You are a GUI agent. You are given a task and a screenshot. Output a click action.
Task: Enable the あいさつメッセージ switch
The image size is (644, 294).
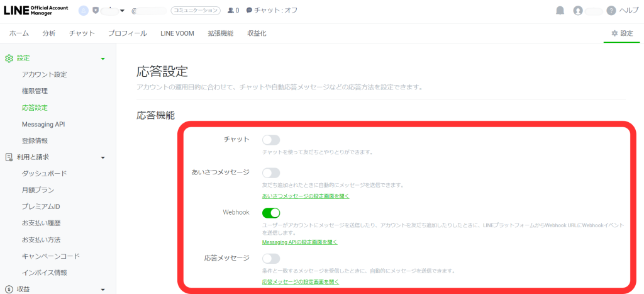(271, 172)
